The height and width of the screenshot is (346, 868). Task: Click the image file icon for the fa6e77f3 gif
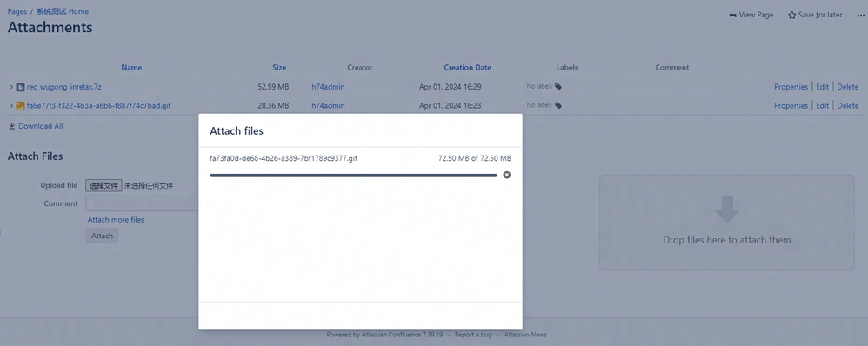click(x=21, y=106)
